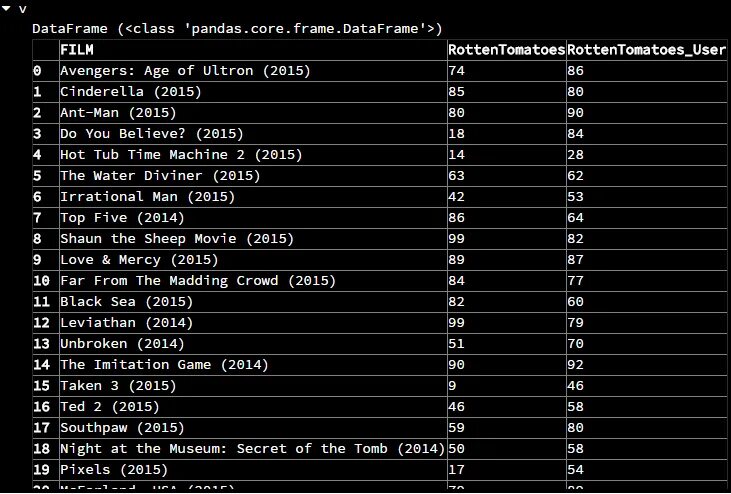Click user score 46 for Taken 3

(647, 385)
